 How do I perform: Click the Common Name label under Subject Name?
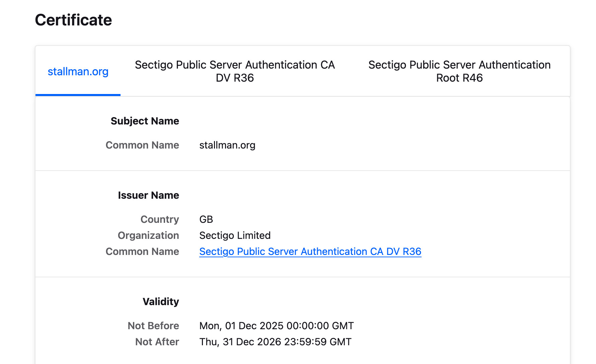pyautogui.click(x=142, y=145)
